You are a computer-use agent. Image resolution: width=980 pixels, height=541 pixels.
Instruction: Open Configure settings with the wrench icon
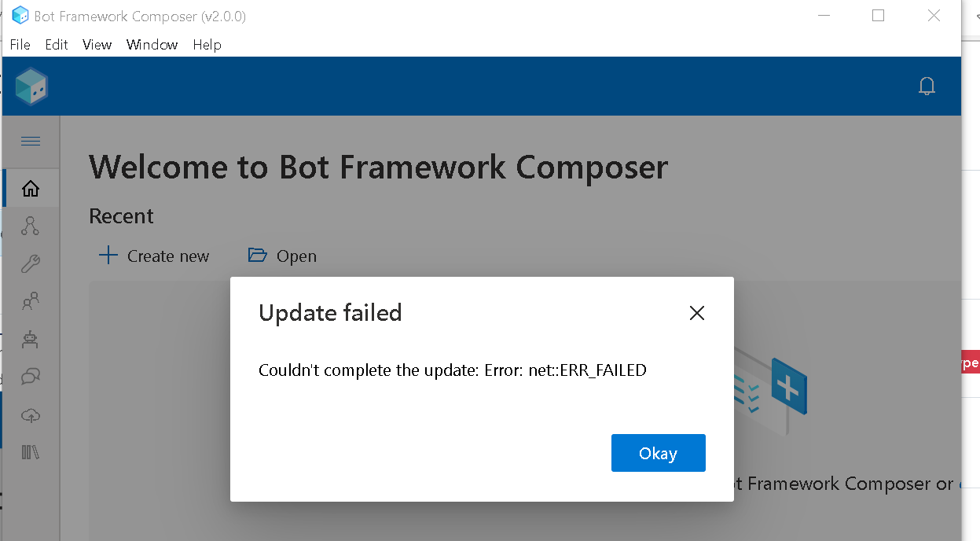pyautogui.click(x=30, y=263)
